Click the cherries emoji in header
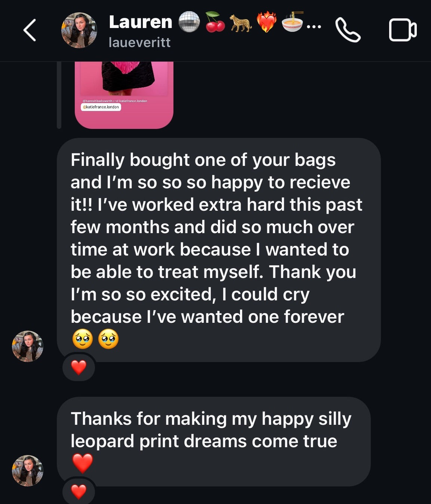 [215, 22]
